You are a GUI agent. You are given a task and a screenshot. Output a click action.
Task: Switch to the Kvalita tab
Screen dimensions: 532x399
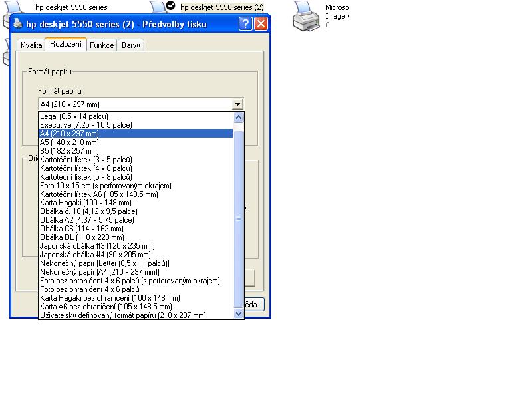pyautogui.click(x=31, y=45)
